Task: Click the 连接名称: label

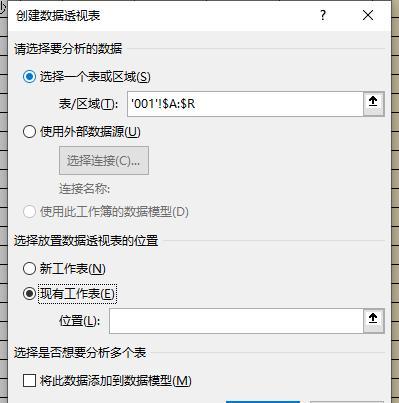Action: [x=85, y=189]
